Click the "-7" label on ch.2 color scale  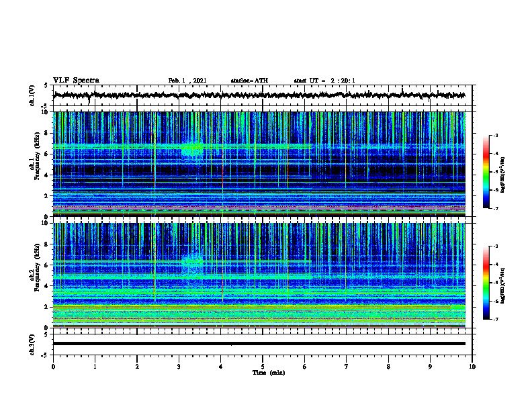[x=495, y=319]
